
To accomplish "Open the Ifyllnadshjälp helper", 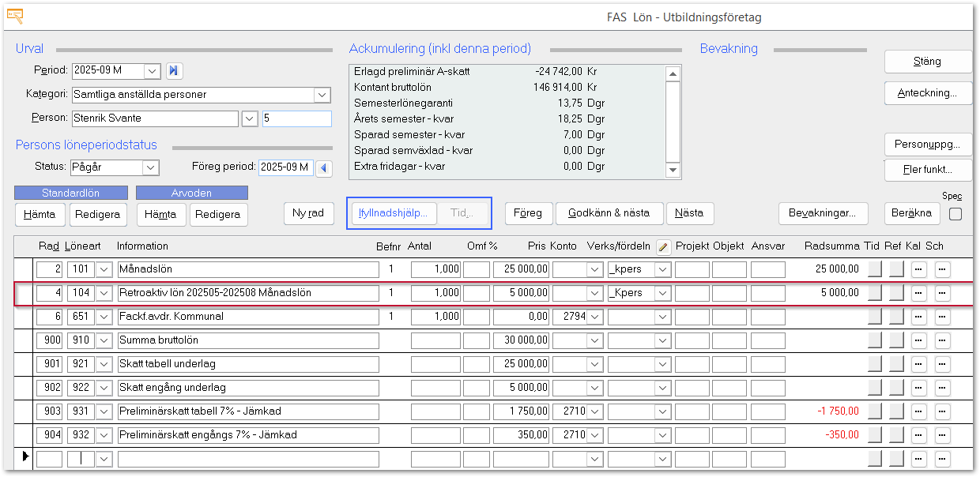I will (x=393, y=213).
